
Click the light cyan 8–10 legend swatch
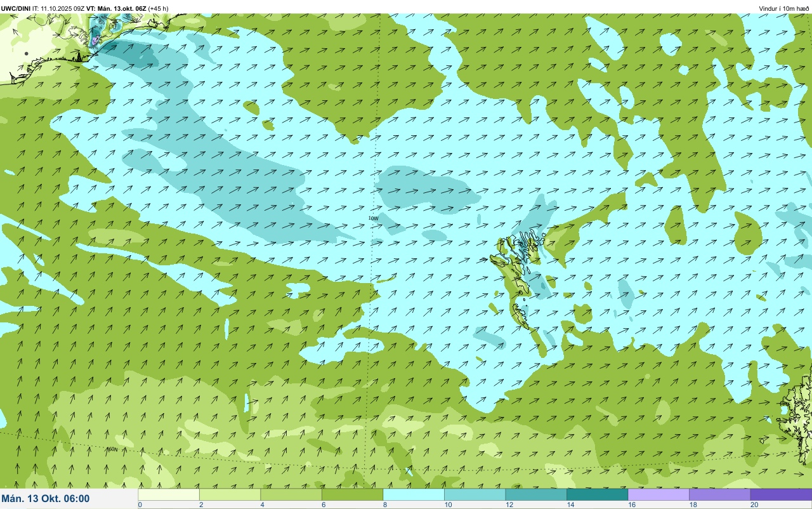tap(414, 494)
